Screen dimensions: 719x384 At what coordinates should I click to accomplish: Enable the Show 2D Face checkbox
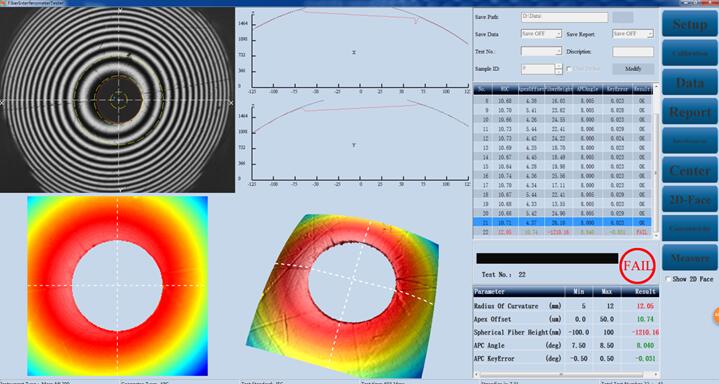(668, 279)
